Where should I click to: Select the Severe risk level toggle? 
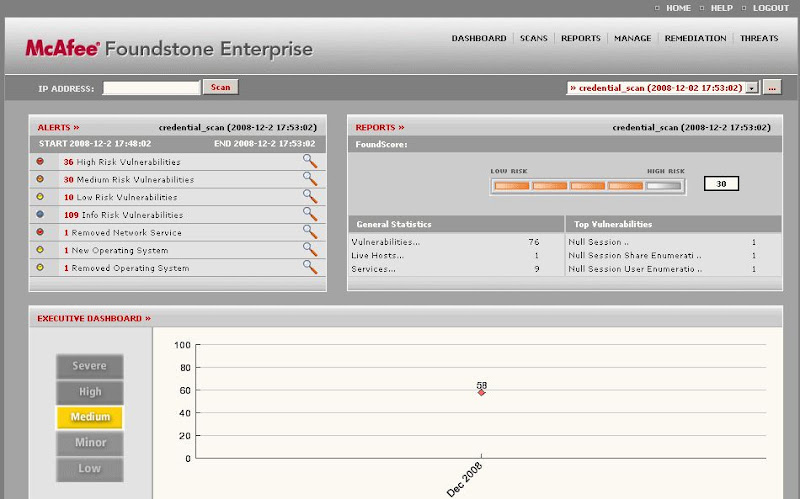[89, 366]
